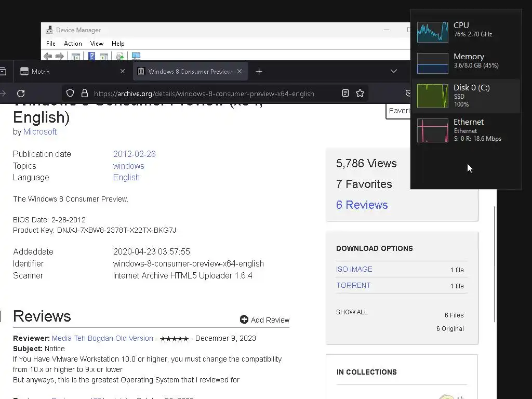532x399 pixels.
Task: Click 'Internet Archive HTML5 Uploader 1.6.4' text
Action: coord(182,275)
